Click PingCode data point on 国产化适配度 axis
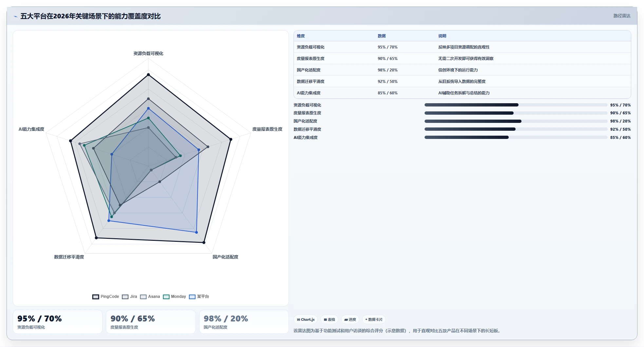 pos(204,242)
